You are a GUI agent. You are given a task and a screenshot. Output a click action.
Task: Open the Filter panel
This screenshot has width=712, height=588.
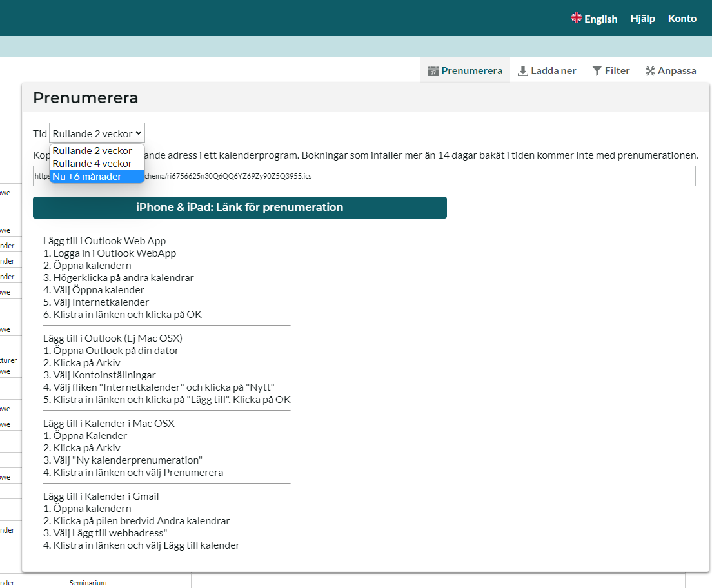[x=611, y=71]
